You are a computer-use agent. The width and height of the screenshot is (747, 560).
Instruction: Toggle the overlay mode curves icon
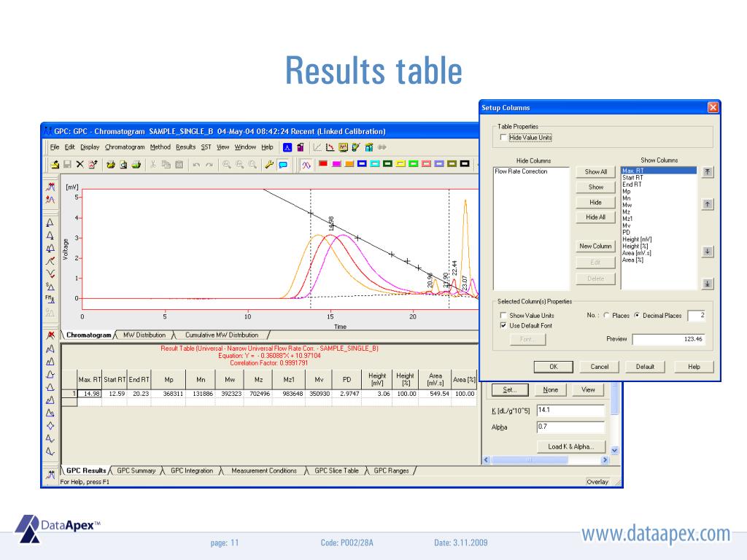(x=306, y=165)
